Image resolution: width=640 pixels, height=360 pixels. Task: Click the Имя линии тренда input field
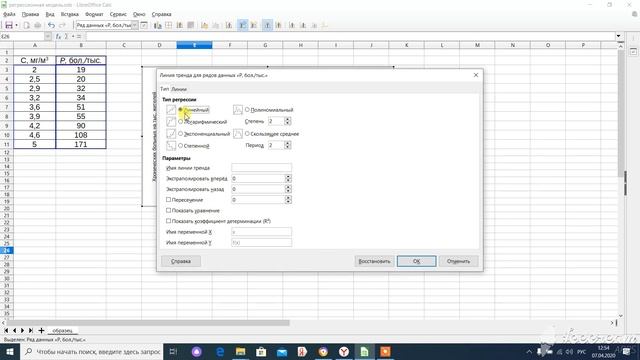pyautogui.click(x=262, y=168)
